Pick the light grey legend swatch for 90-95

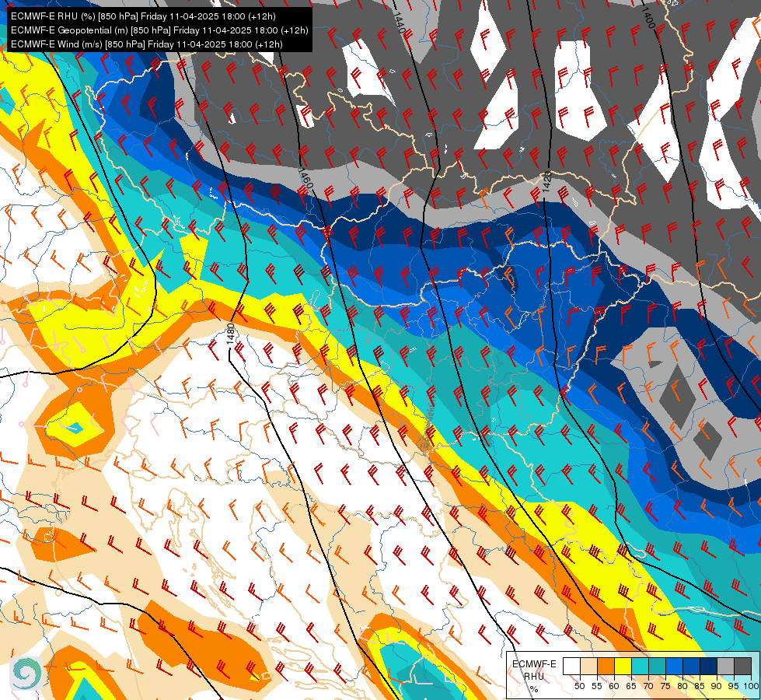point(725,666)
